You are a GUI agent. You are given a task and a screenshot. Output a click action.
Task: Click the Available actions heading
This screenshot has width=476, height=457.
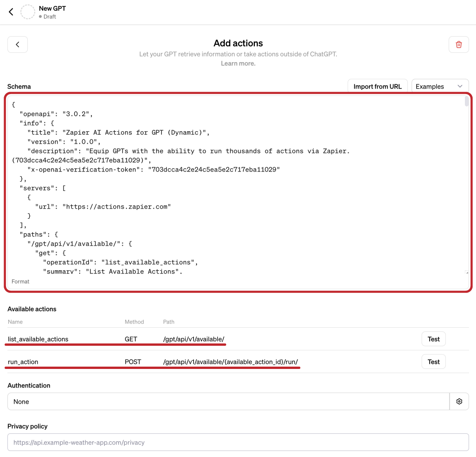coord(32,309)
